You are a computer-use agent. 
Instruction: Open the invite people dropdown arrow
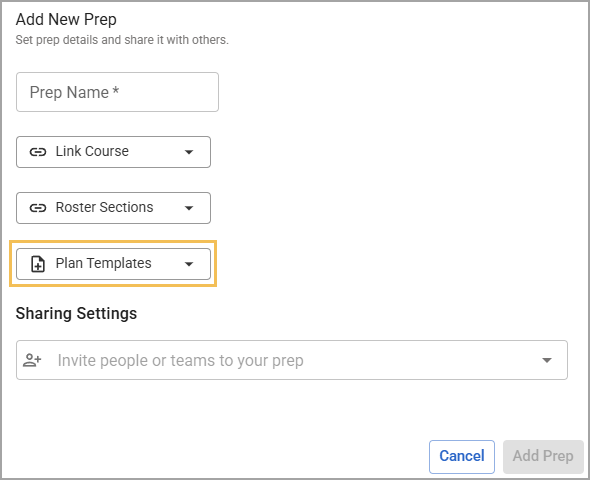[547, 360]
